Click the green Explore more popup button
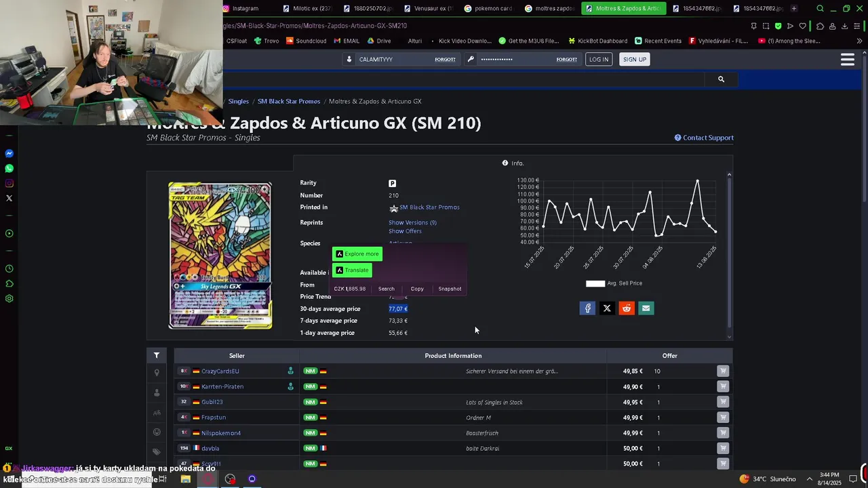 [x=357, y=254]
